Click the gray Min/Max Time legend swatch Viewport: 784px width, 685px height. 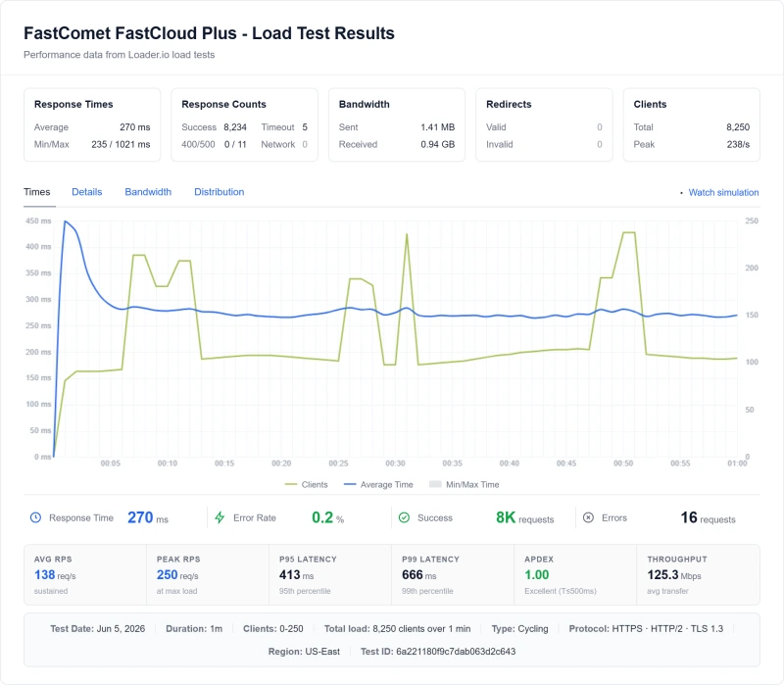point(435,484)
